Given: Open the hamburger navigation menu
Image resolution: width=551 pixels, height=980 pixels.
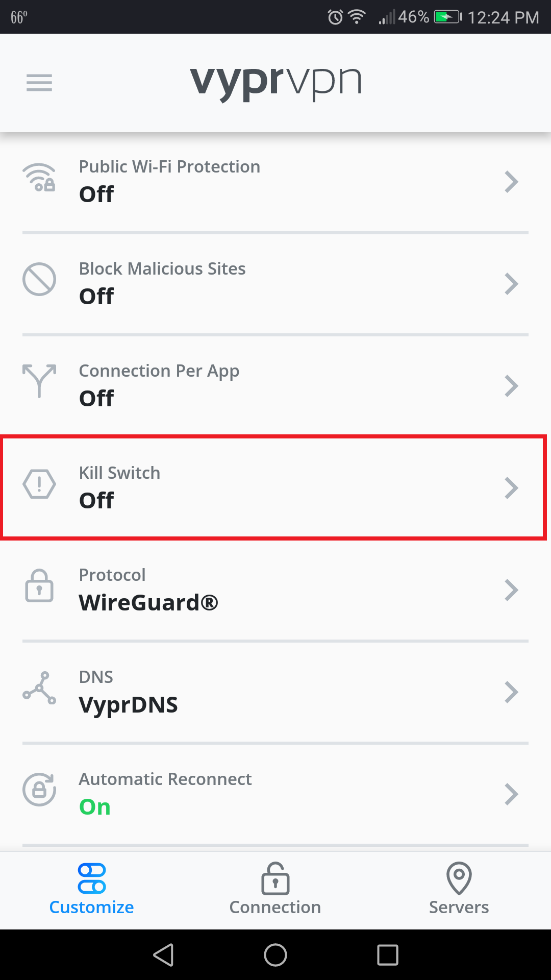Looking at the screenshot, I should tap(39, 83).
